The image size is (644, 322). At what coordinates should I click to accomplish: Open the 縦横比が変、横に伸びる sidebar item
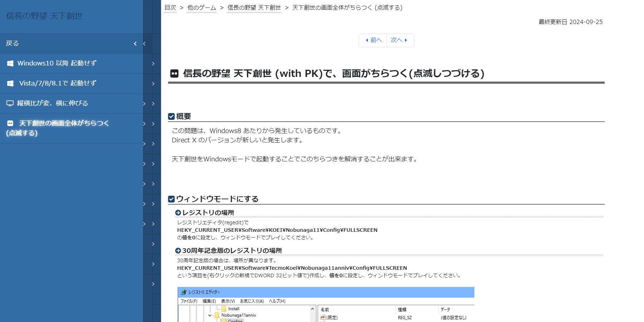tap(72, 104)
